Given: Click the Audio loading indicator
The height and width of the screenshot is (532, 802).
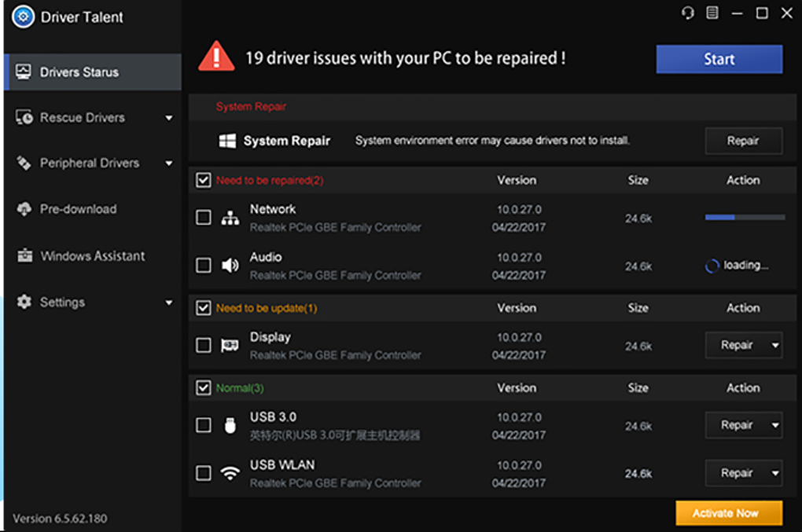Looking at the screenshot, I should (x=737, y=266).
